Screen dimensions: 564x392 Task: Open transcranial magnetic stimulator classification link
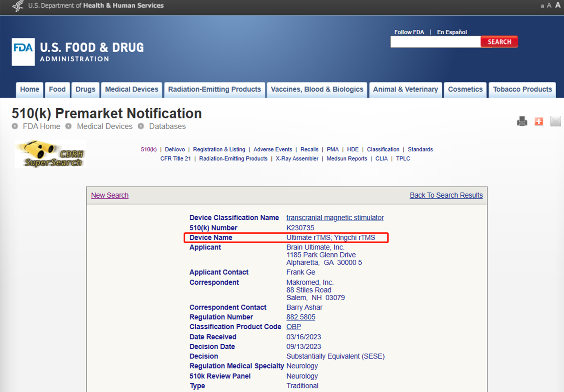click(335, 218)
